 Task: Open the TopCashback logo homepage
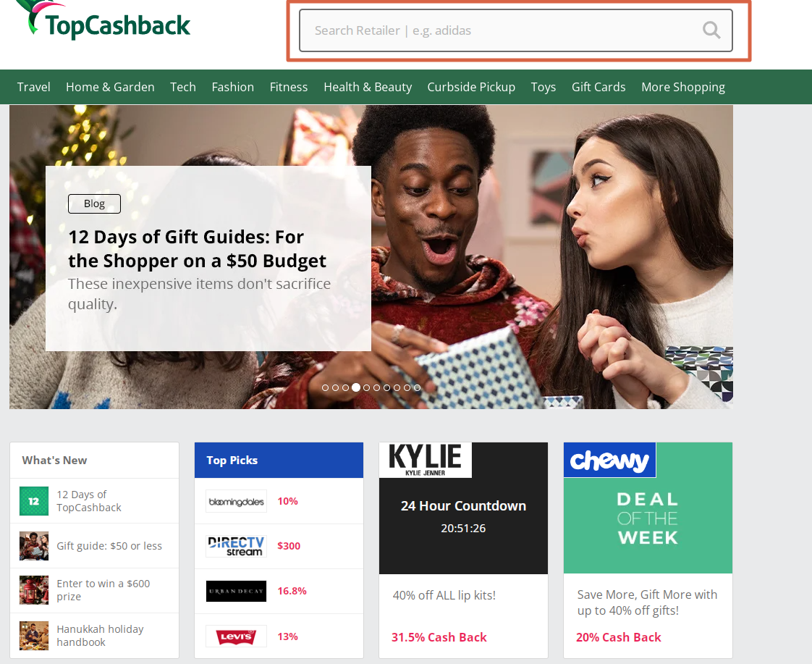click(103, 21)
